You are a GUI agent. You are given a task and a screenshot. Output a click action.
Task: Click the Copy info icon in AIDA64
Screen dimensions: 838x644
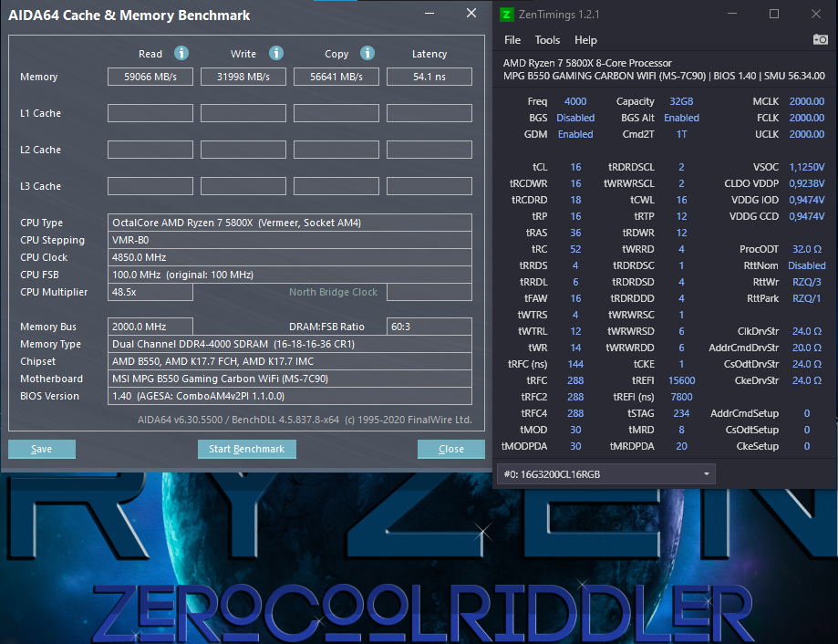(x=367, y=53)
